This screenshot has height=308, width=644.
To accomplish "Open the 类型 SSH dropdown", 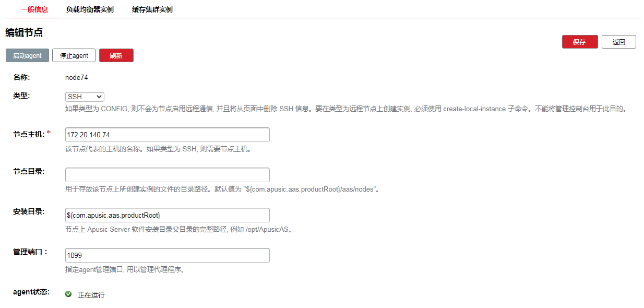I will 85,97.
